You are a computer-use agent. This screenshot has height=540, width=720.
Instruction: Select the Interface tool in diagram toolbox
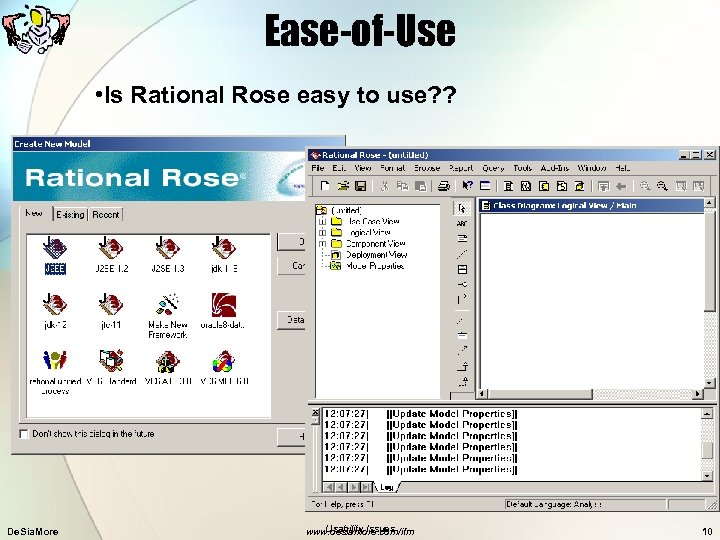[x=462, y=285]
